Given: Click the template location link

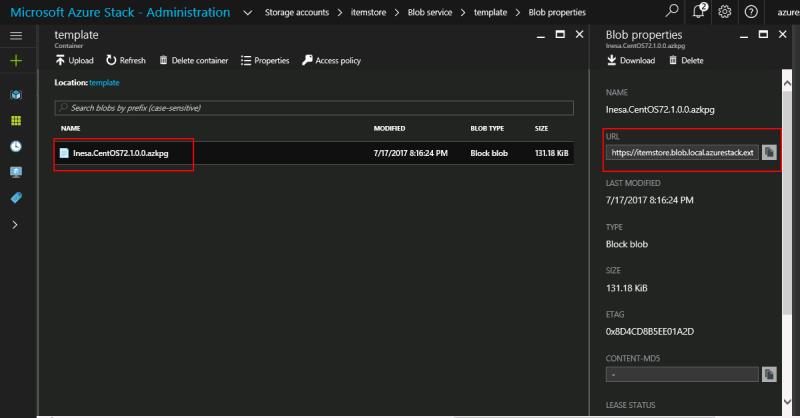Looking at the screenshot, I should [x=104, y=83].
